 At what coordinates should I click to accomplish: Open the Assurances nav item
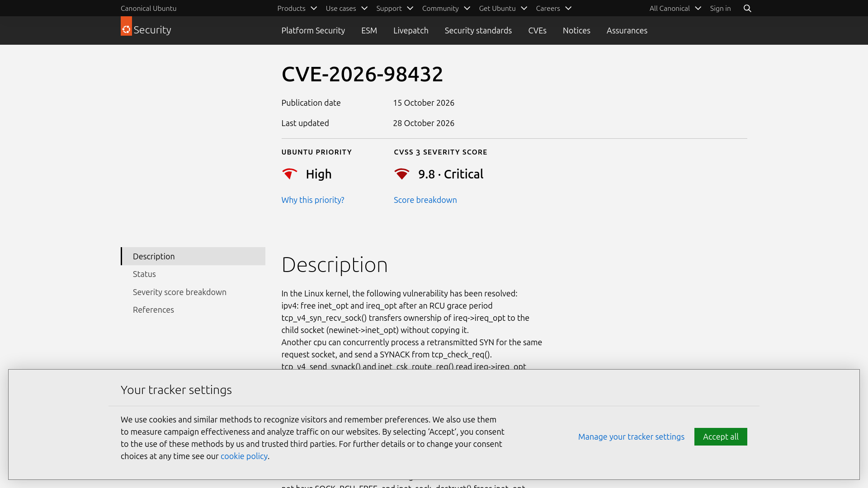[x=627, y=30]
